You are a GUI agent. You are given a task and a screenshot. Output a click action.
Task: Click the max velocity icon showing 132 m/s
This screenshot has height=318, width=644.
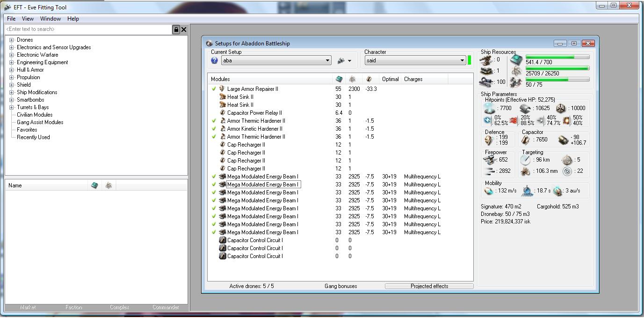tap(489, 191)
